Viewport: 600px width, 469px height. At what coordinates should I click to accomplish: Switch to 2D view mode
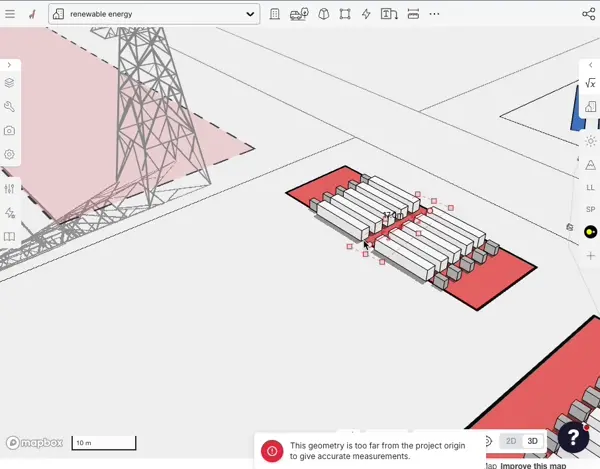tap(511, 441)
